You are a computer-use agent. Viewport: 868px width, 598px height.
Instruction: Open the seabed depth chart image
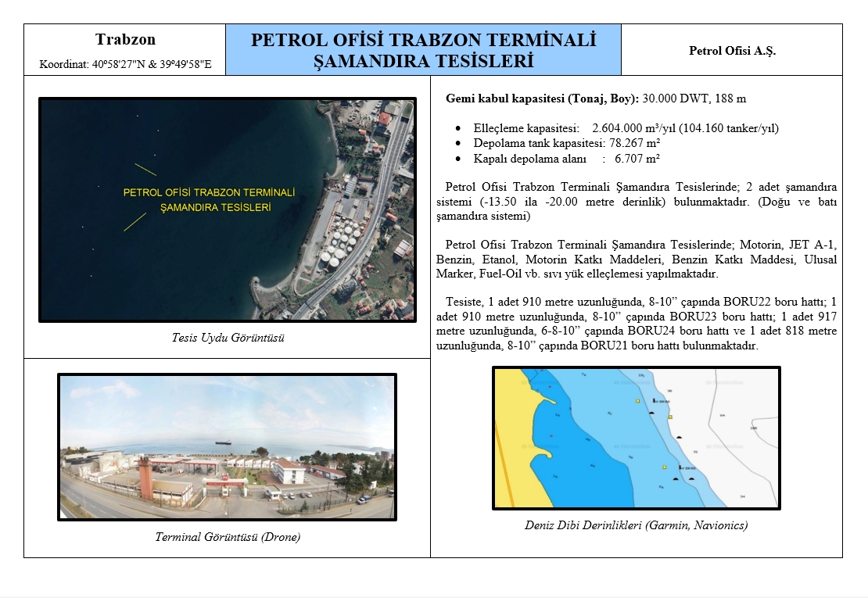click(x=636, y=438)
